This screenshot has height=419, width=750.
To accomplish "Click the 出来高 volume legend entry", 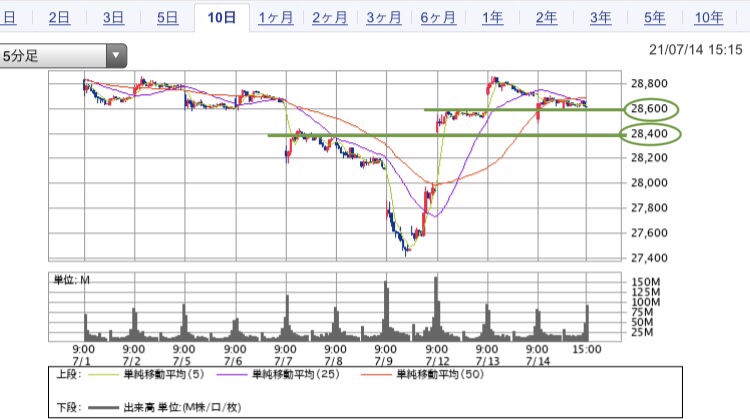I will (x=182, y=408).
